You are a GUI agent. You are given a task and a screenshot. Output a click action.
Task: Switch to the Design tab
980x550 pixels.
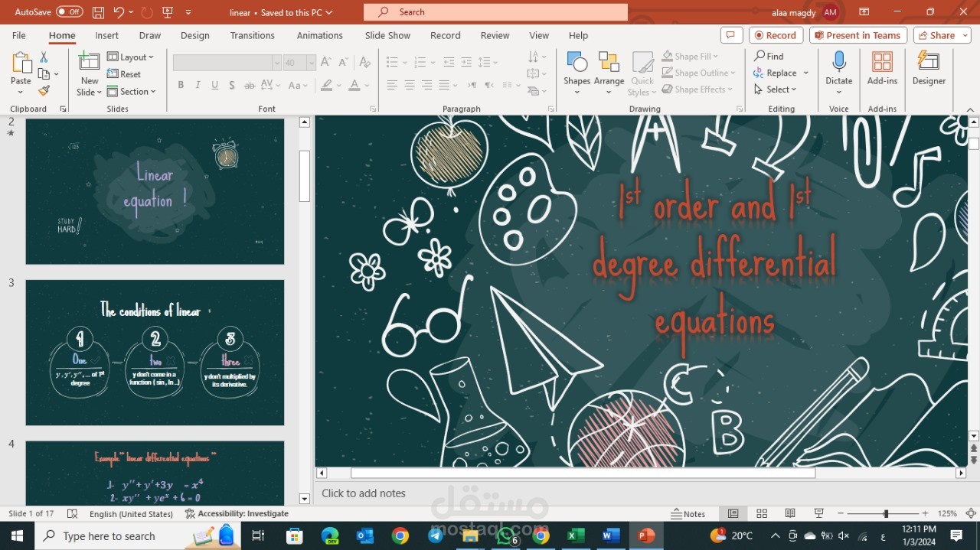tap(194, 35)
